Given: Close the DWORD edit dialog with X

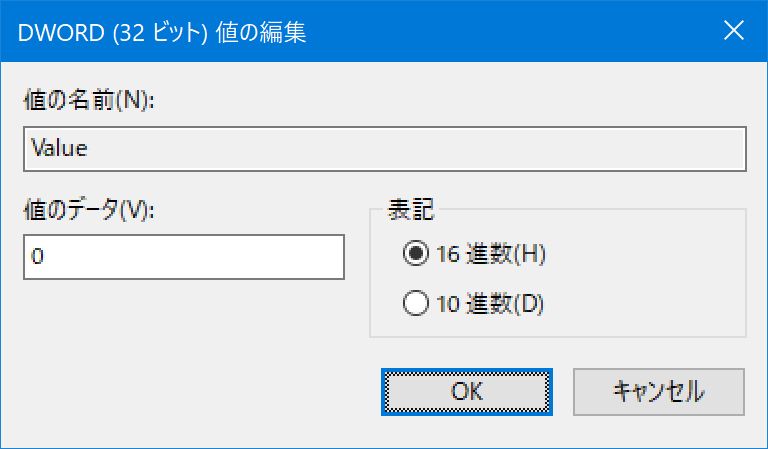Looking at the screenshot, I should [734, 31].
